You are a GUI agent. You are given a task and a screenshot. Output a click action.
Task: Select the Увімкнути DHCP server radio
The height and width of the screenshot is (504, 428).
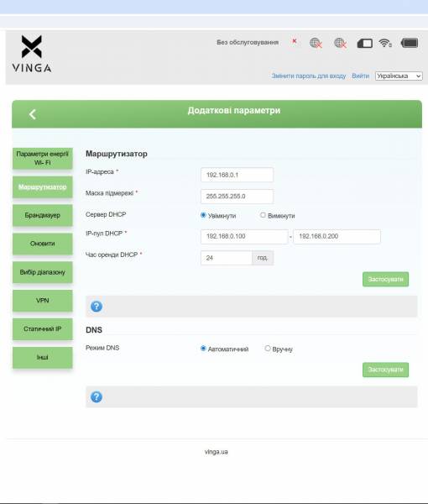[203, 215]
